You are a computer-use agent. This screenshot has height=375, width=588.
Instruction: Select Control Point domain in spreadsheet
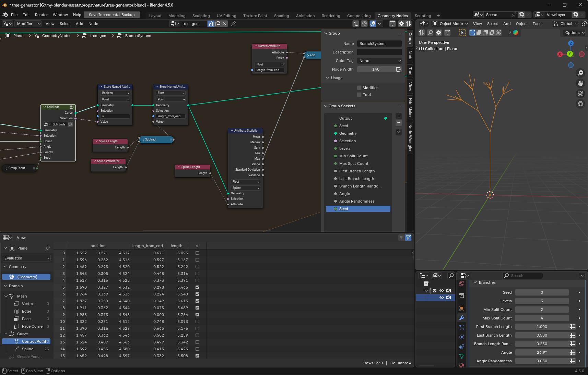pyautogui.click(x=26, y=341)
